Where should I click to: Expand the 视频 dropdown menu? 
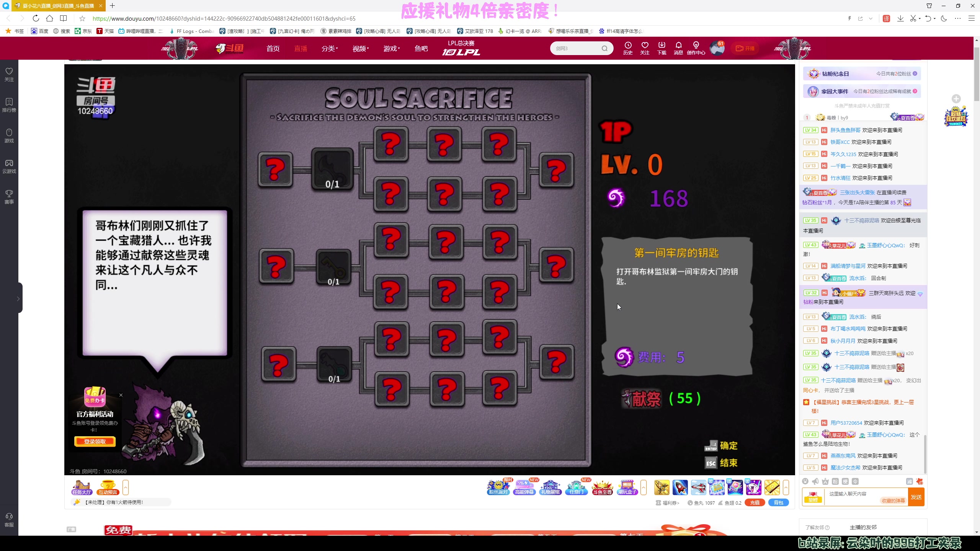(361, 49)
